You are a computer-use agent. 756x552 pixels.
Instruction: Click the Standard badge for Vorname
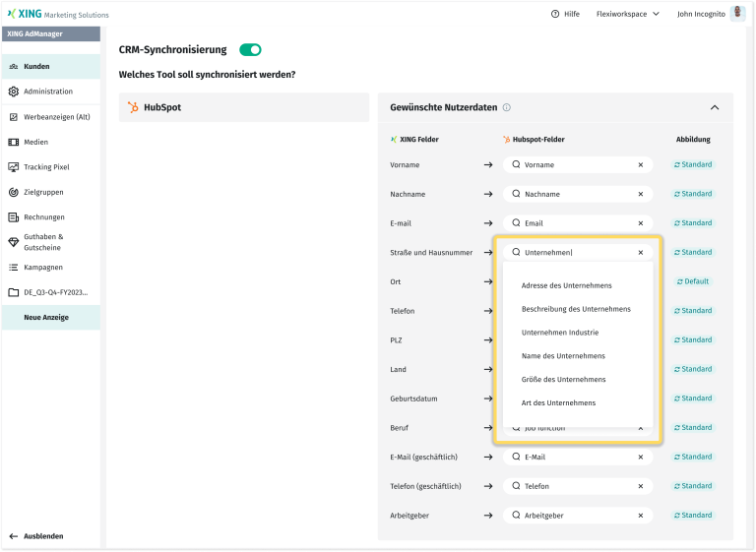point(693,165)
